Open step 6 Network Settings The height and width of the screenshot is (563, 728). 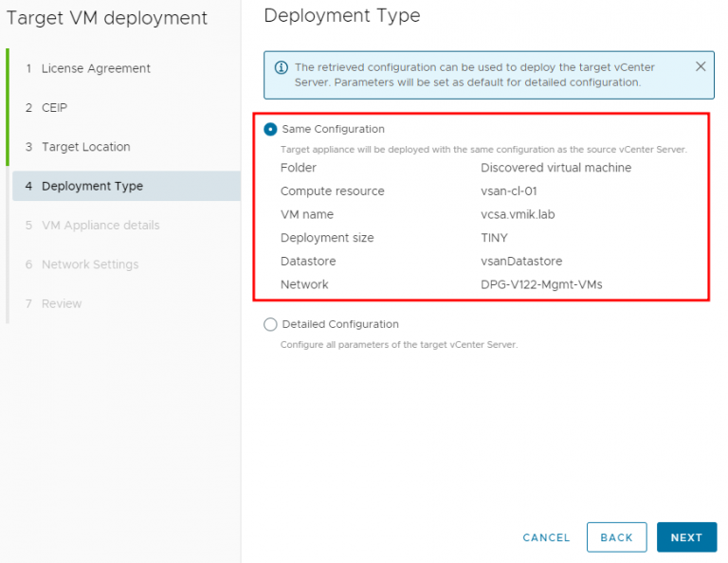coord(82,264)
